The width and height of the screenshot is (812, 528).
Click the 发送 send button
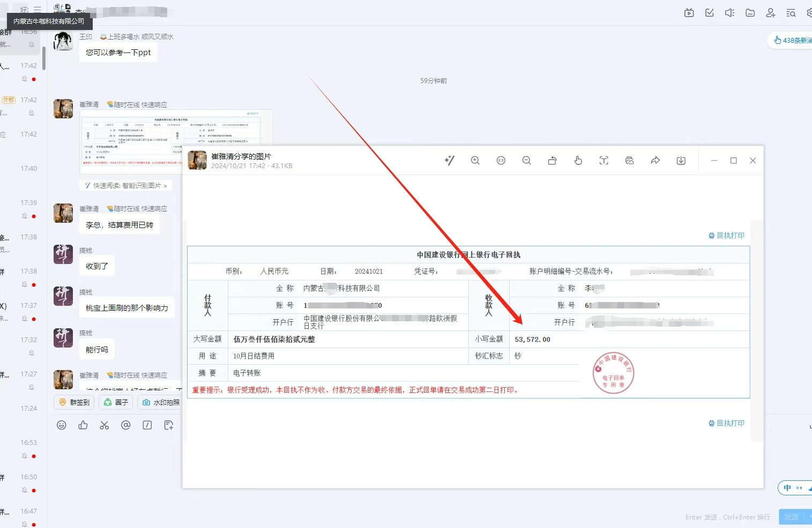click(791, 517)
